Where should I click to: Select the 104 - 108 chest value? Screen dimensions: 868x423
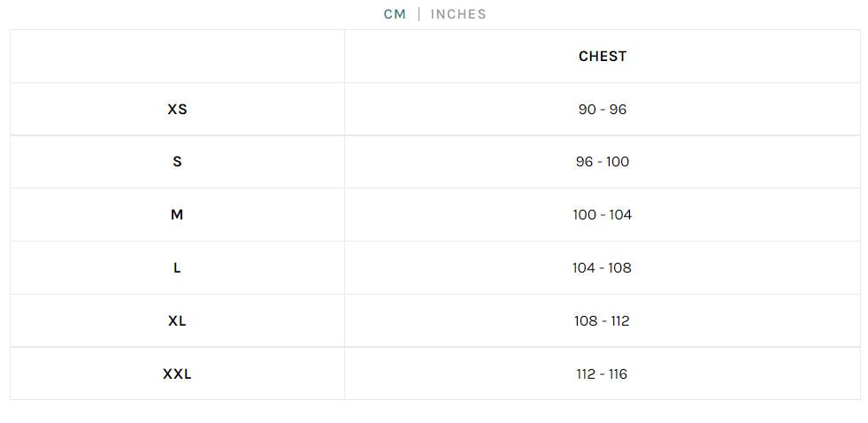tap(603, 268)
